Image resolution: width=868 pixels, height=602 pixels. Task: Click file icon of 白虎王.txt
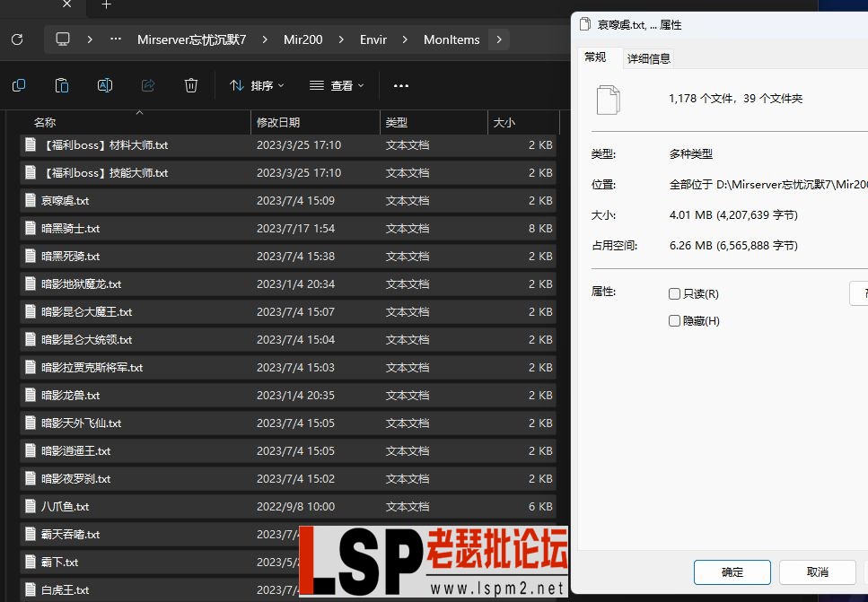[31, 589]
